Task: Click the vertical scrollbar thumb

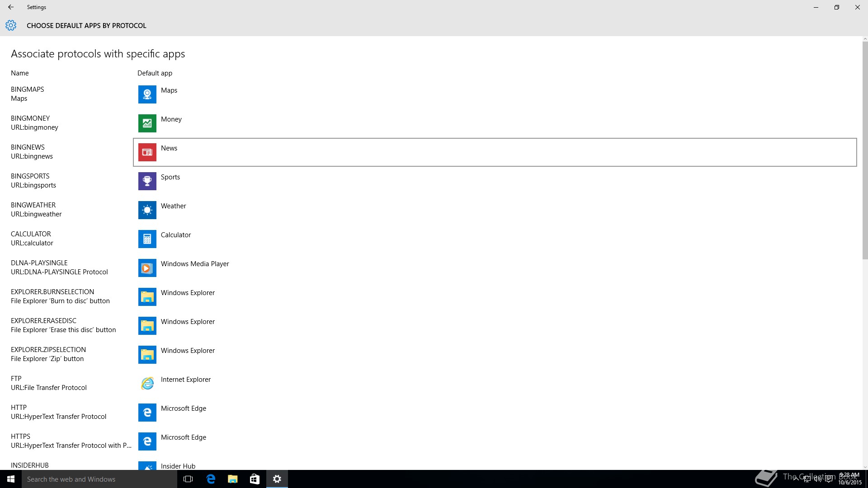Action: (x=865, y=150)
